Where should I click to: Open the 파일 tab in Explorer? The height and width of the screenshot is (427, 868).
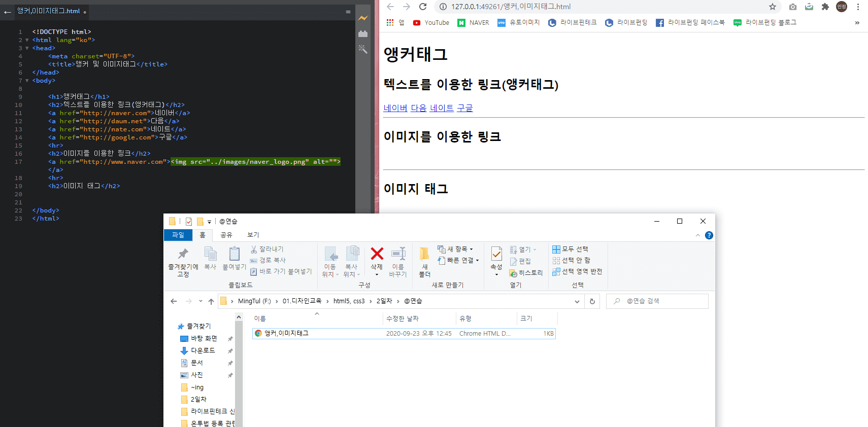178,235
